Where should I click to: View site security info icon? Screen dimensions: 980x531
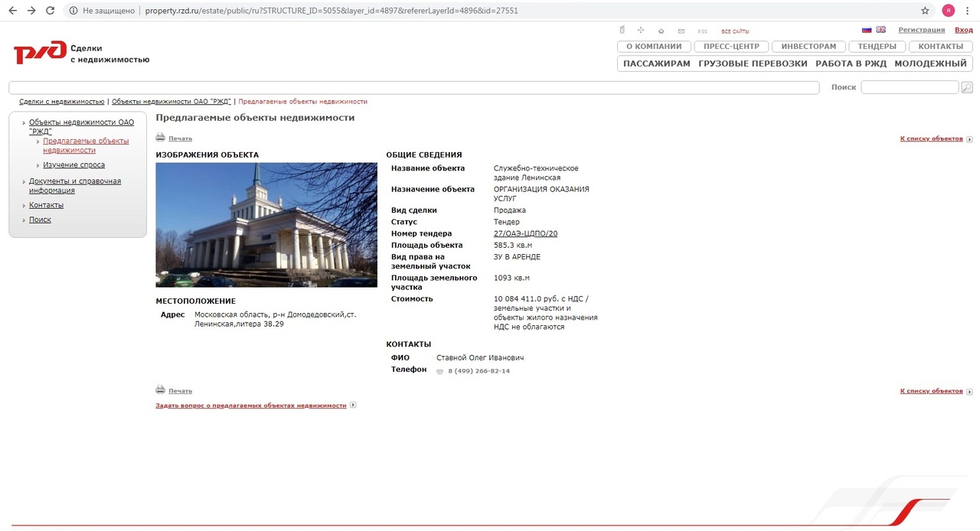[x=73, y=11]
